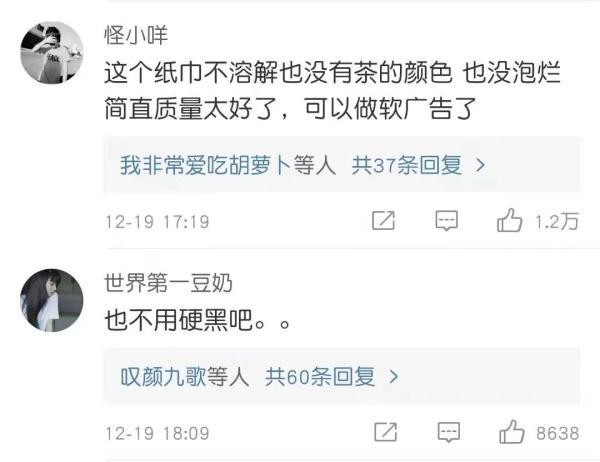Tap reply icon on 怪小咩's comment
Image resolution: width=600 pixels, height=462 pixels.
(447, 221)
